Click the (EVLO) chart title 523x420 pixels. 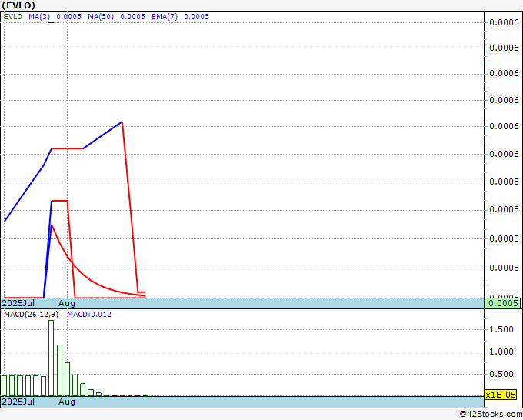coord(19,5)
